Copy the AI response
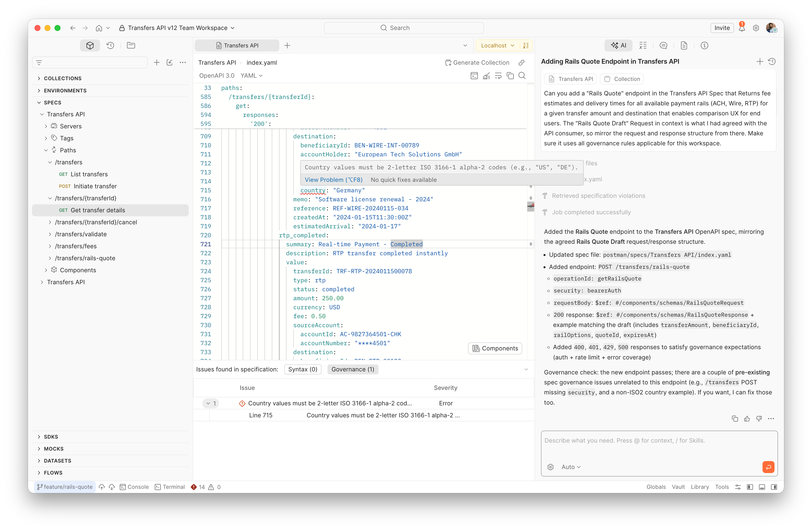 point(735,419)
